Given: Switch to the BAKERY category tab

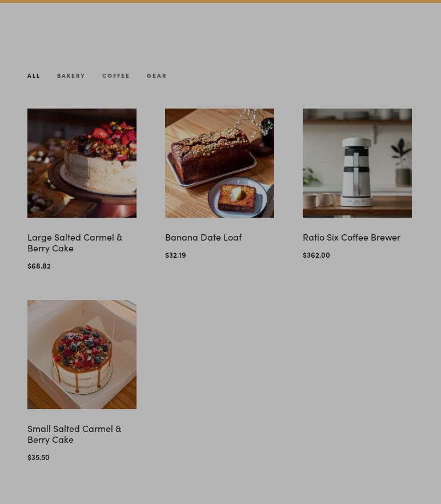Looking at the screenshot, I should pos(71,75).
